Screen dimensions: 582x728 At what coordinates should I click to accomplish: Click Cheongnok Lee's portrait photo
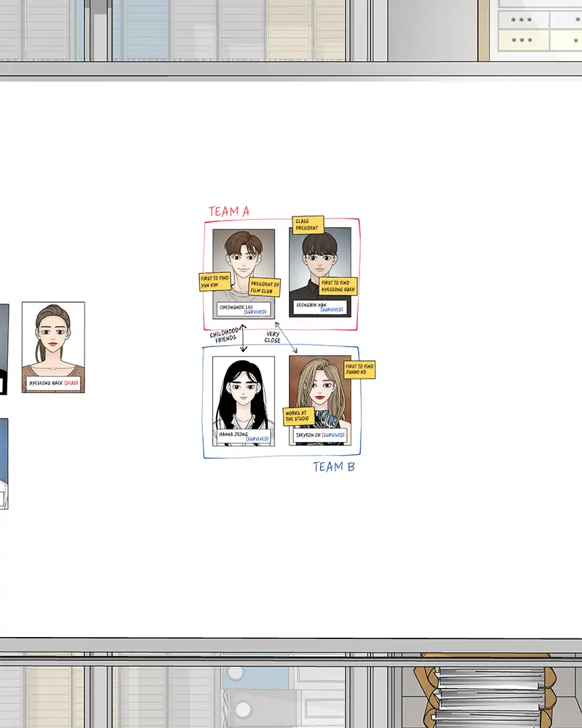[x=244, y=274]
